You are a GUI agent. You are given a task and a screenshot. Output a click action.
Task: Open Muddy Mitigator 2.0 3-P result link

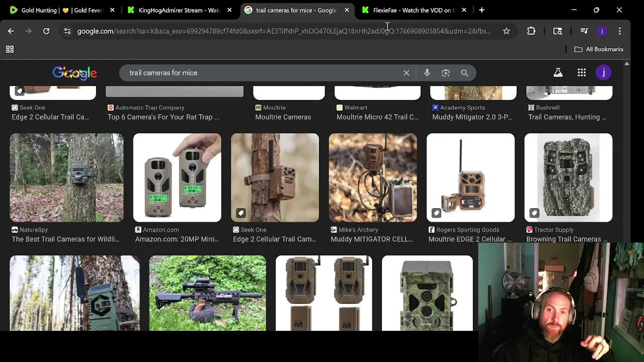(472, 117)
